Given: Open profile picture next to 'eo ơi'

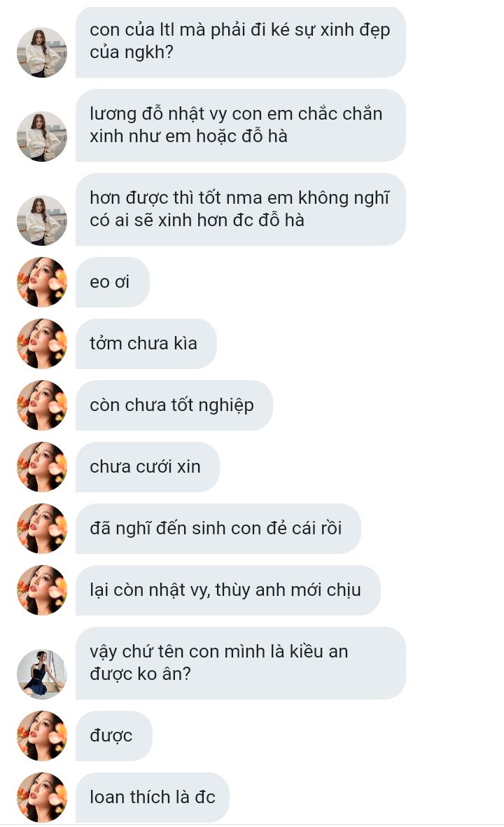Looking at the screenshot, I should [x=42, y=282].
